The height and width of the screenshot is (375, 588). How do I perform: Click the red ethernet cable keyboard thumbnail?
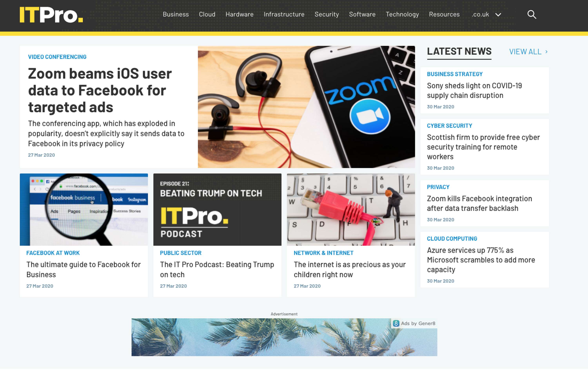[x=351, y=209]
